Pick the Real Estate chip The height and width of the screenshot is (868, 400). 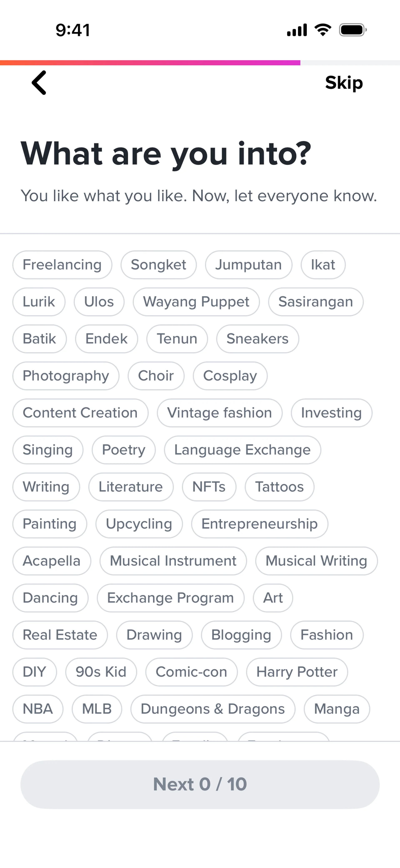60,635
